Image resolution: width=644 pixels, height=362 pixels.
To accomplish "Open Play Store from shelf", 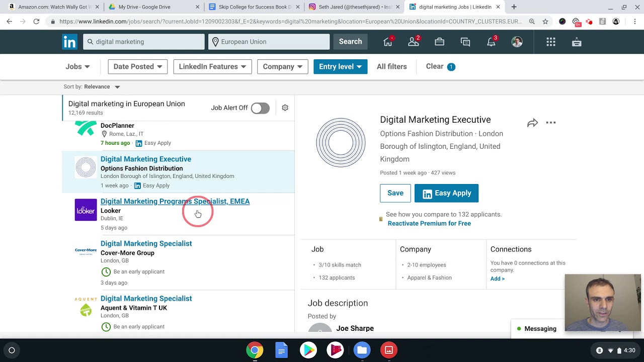I will [x=308, y=350].
